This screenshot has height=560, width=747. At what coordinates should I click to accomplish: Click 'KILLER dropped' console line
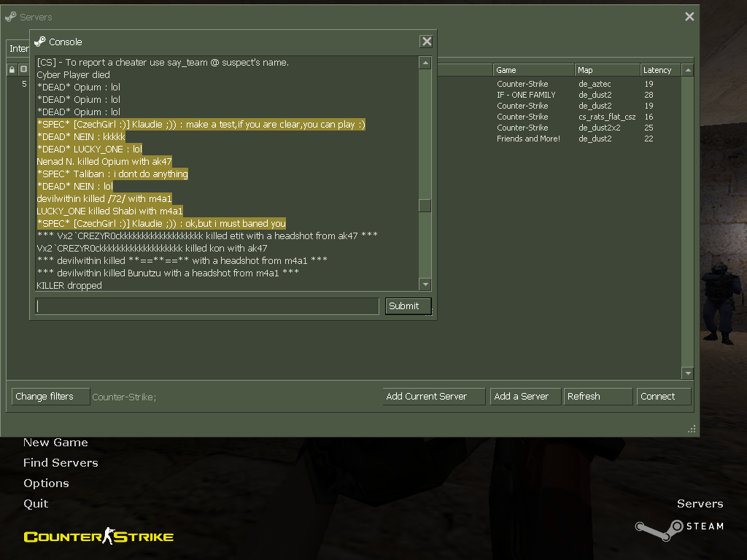click(x=69, y=285)
